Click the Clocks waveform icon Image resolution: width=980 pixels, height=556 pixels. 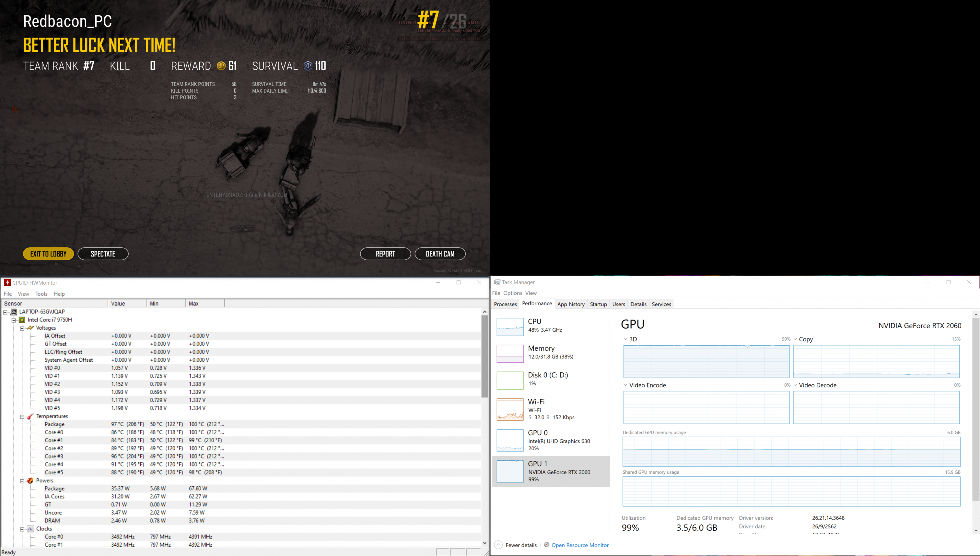(x=30, y=528)
